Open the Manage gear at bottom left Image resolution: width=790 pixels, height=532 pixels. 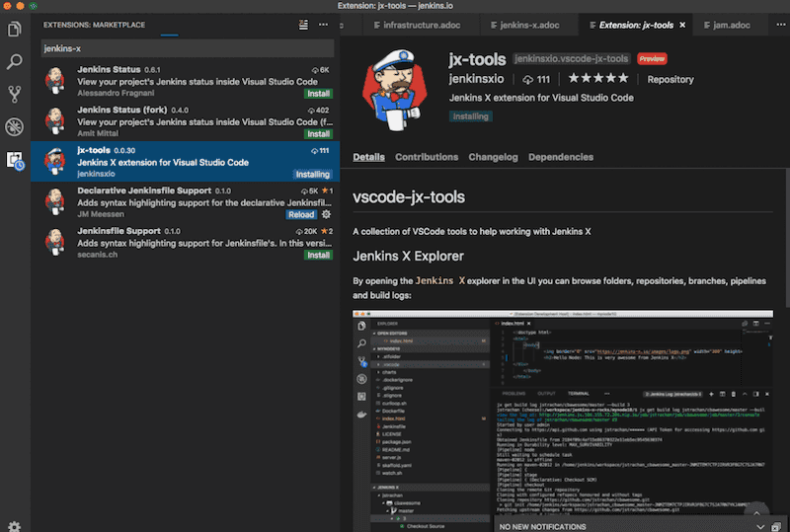[14, 527]
